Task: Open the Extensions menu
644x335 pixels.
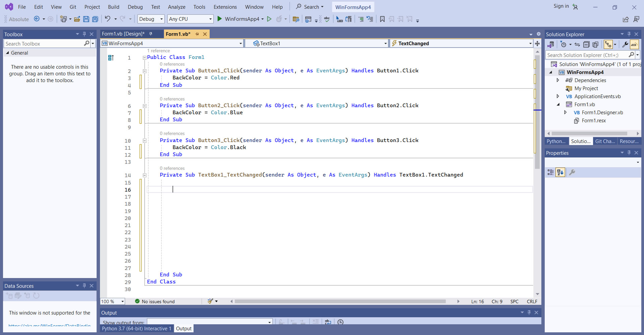Action: click(225, 7)
